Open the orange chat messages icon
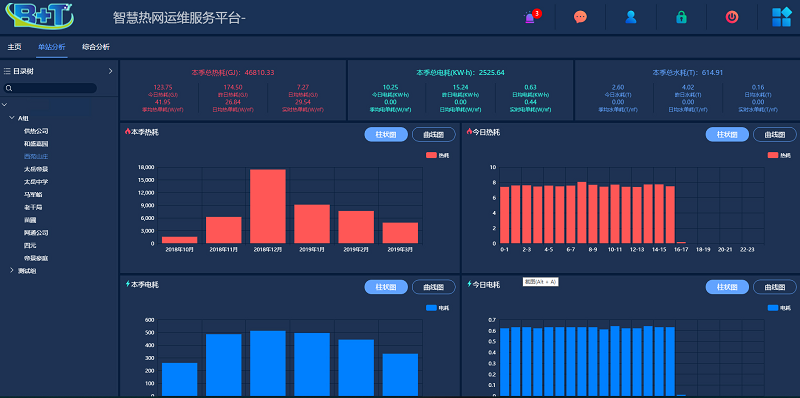800x398 pixels. (580, 17)
